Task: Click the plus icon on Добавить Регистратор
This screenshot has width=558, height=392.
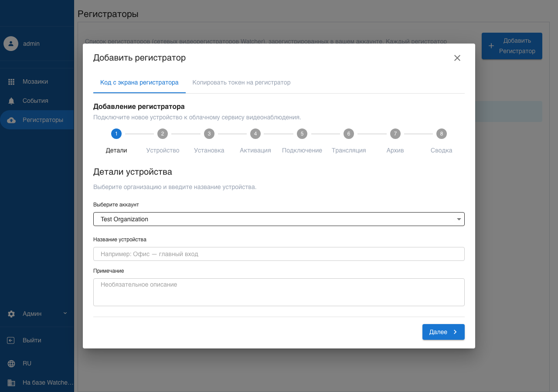Action: [x=491, y=46]
